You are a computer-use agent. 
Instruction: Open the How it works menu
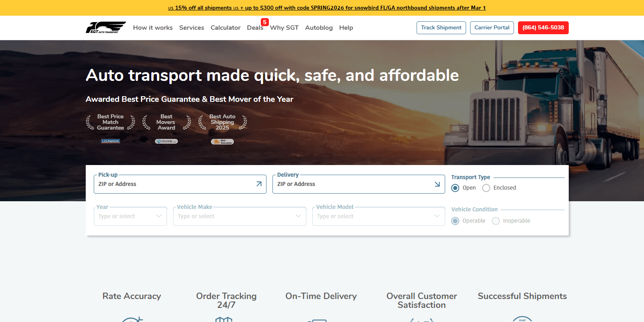coord(153,28)
